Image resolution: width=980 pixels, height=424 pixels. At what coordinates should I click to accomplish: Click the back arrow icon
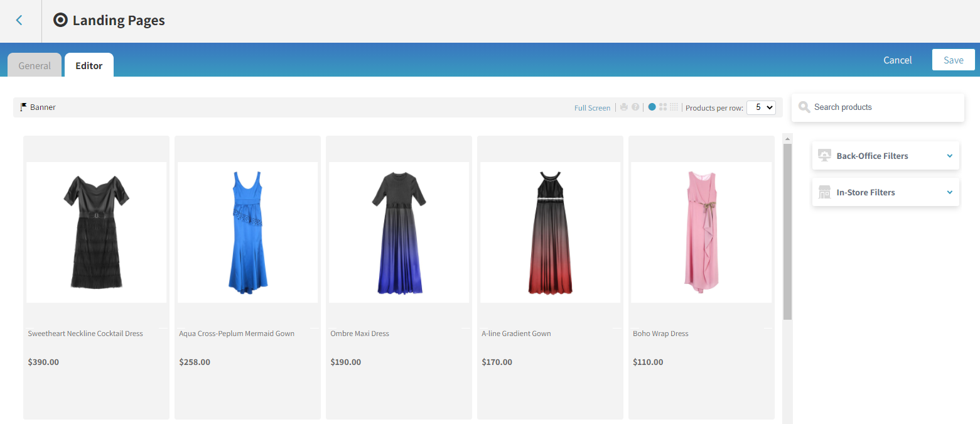tap(19, 21)
